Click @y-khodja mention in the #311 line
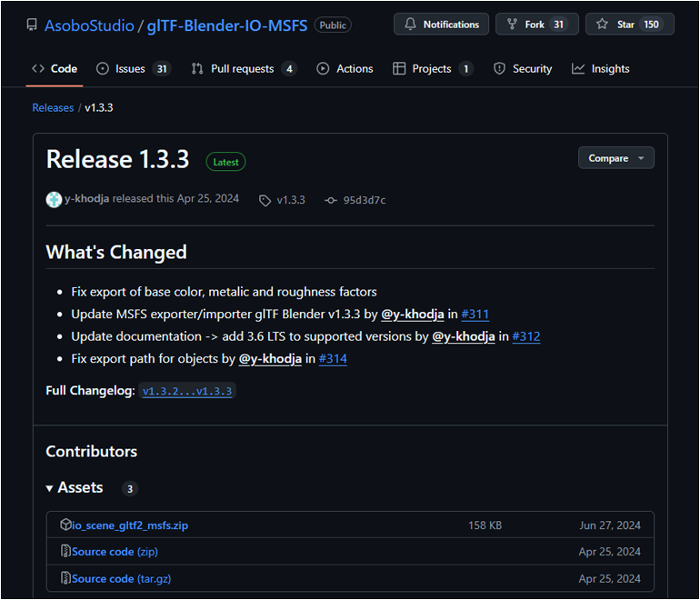 coord(413,314)
